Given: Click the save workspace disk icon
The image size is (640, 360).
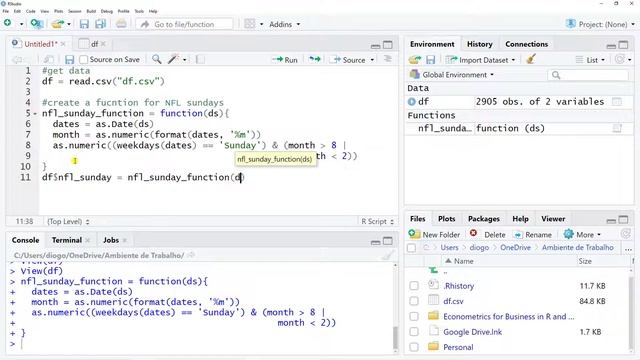Looking at the screenshot, I should point(431,60).
